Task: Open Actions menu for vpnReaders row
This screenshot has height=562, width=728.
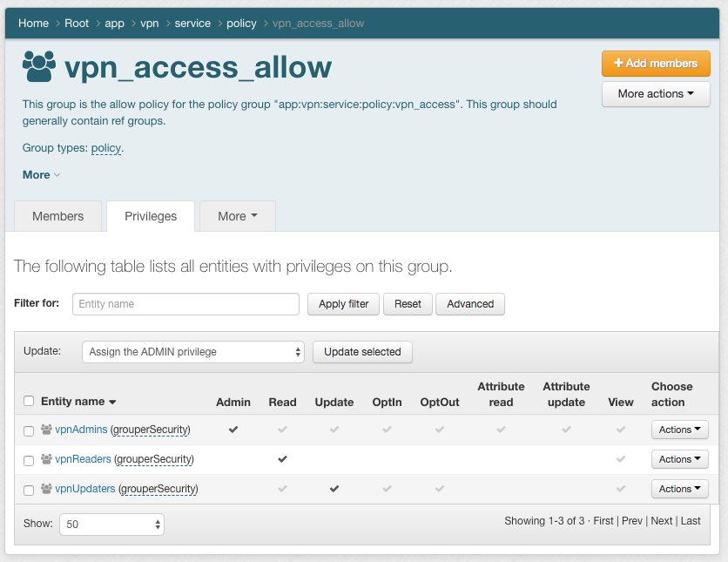Action: [x=679, y=459]
